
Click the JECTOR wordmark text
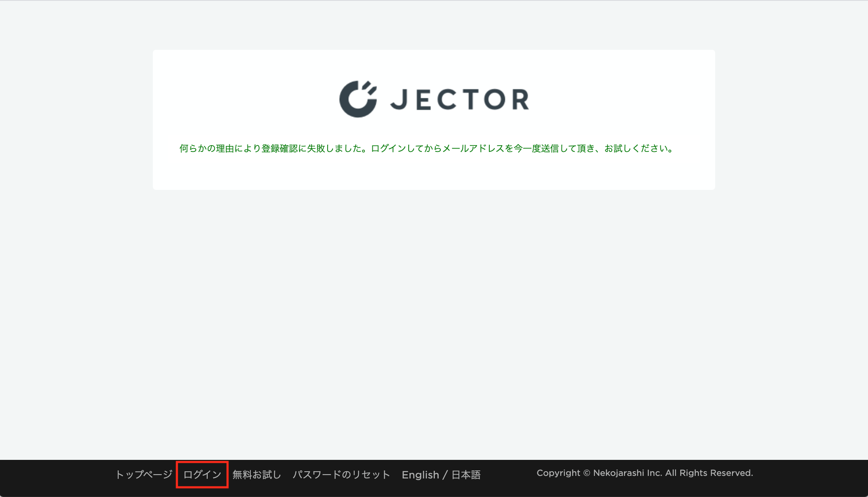460,100
